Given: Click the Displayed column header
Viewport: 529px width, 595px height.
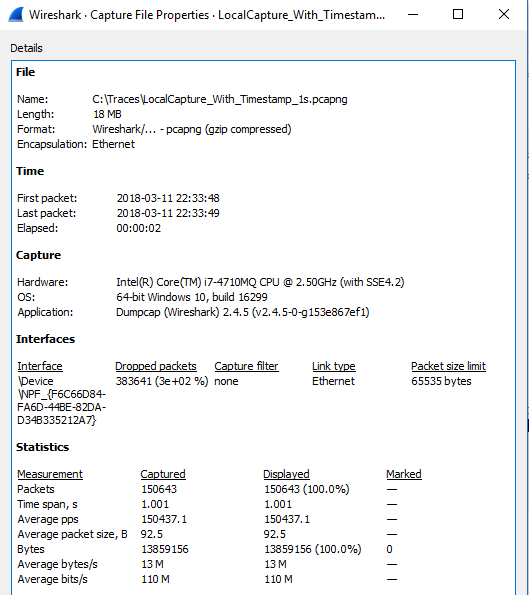Looking at the screenshot, I should click(287, 474).
